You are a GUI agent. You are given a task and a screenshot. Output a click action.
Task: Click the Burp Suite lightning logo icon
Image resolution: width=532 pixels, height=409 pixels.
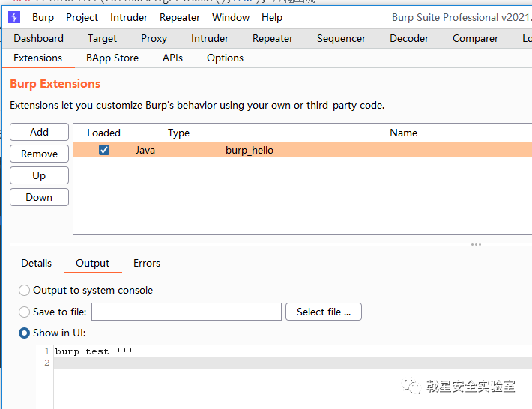click(14, 17)
